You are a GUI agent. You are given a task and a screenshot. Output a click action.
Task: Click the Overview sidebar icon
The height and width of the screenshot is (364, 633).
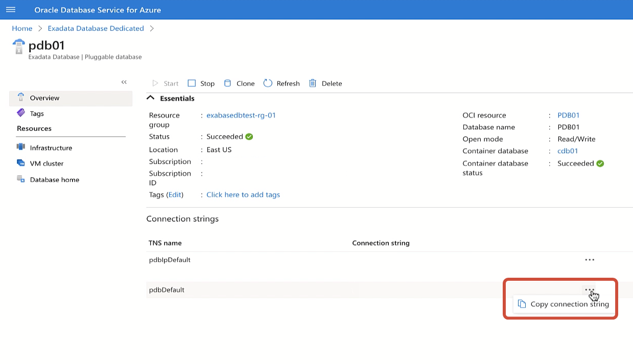(x=21, y=97)
